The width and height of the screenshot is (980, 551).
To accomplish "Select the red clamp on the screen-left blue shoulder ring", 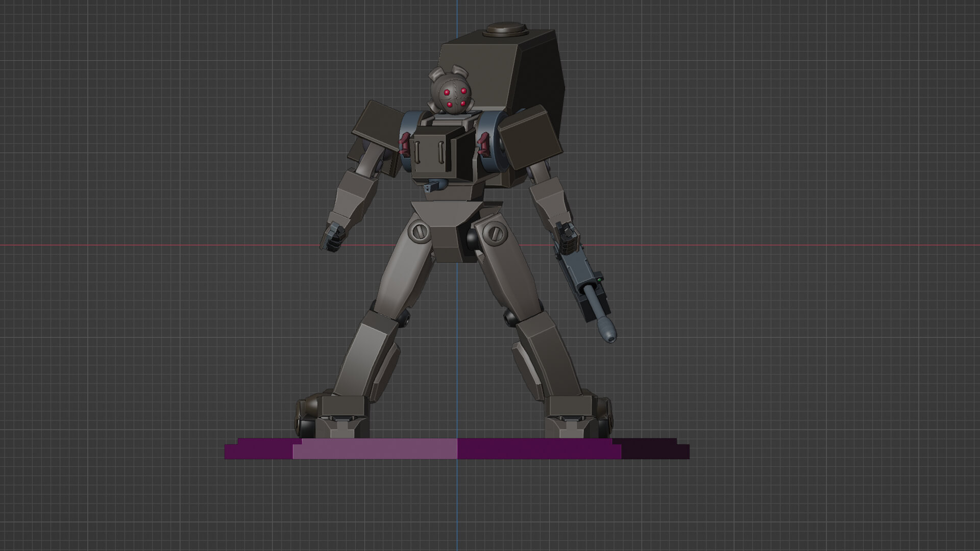I will tap(404, 144).
